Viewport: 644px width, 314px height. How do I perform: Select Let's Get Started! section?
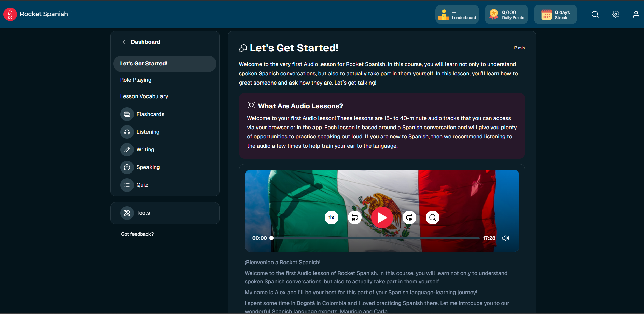tap(165, 64)
